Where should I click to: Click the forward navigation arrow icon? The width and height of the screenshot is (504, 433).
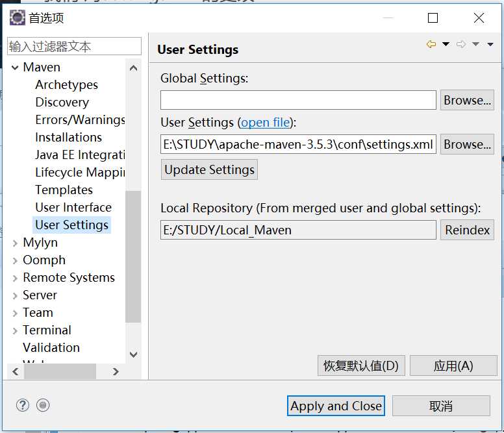coord(461,44)
